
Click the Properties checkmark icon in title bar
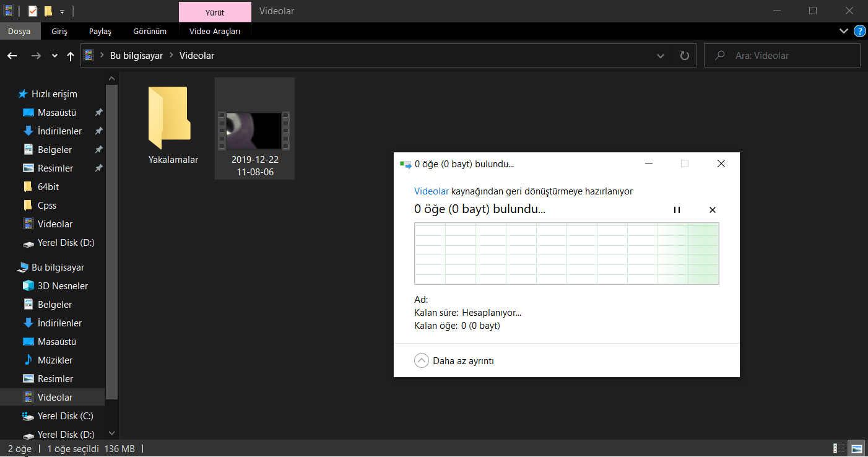click(33, 11)
